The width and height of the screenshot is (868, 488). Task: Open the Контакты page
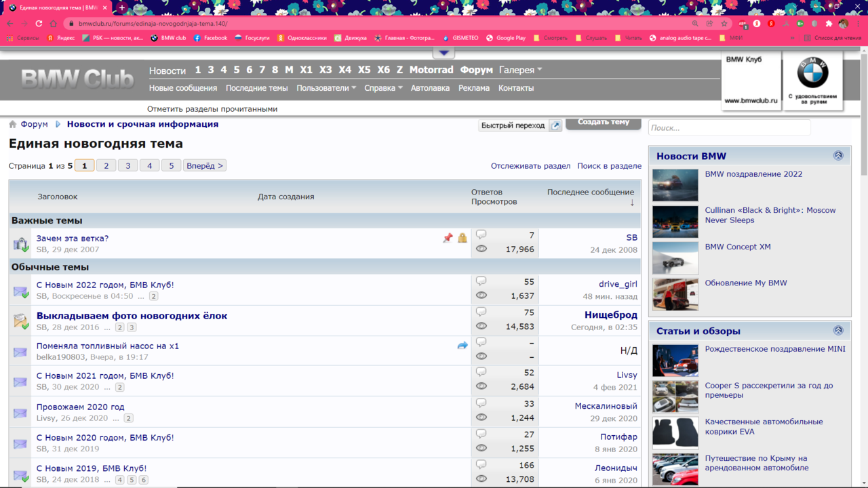(516, 88)
